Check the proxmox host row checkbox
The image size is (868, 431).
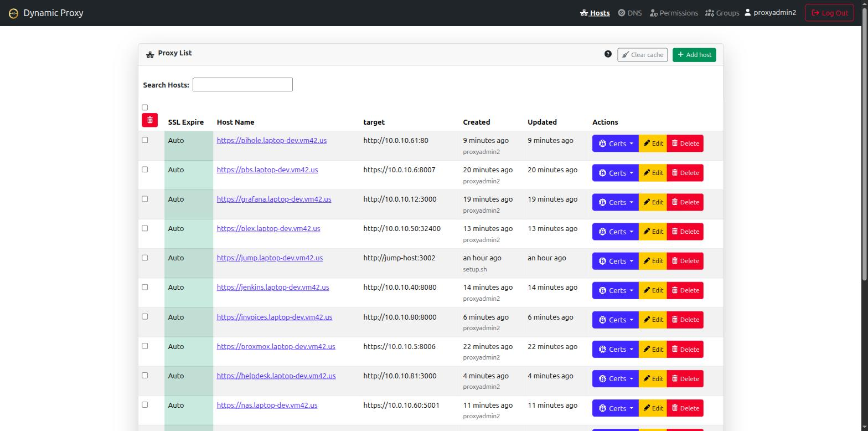click(145, 346)
